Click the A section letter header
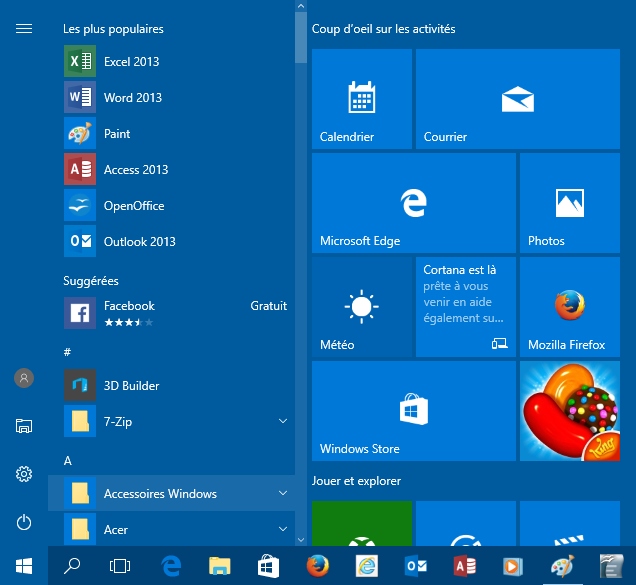Image resolution: width=636 pixels, height=585 pixels. (68, 460)
